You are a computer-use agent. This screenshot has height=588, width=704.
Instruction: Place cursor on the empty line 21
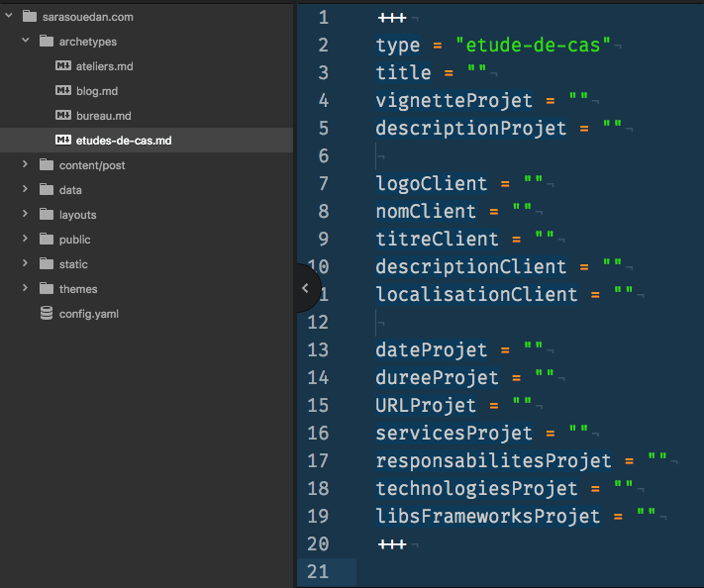(x=495, y=571)
